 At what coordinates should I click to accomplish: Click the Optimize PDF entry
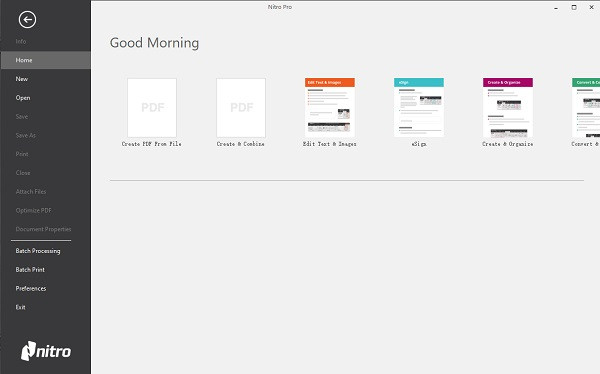[x=33, y=210]
